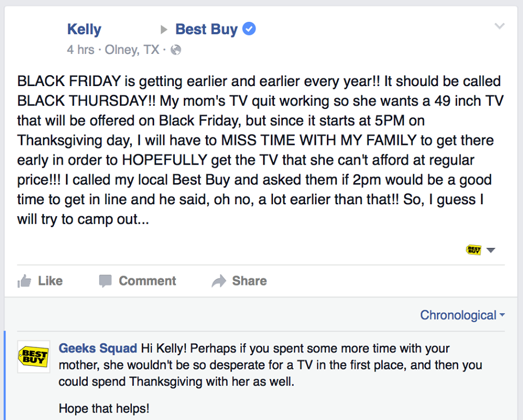The height and width of the screenshot is (420, 523).
Task: Click the triangle arrow between Kelly and Best Buy
Action: [163, 30]
